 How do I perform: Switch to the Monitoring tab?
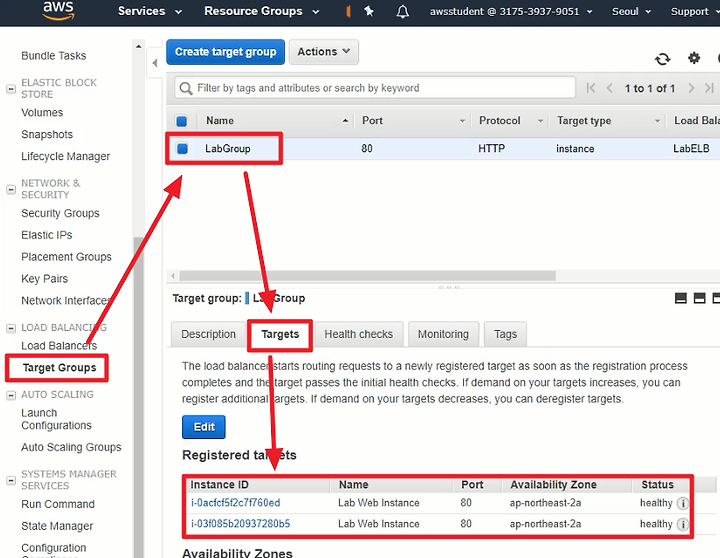click(443, 334)
